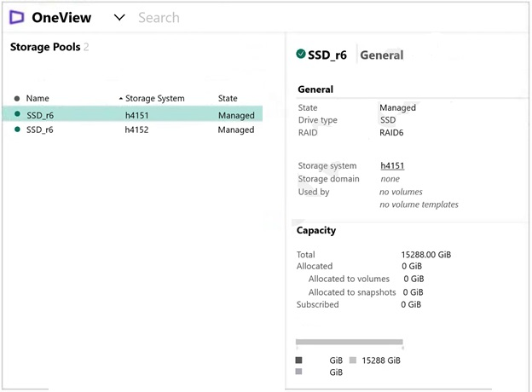The width and height of the screenshot is (532, 392).
Task: Sort the list by State column
Action: (228, 99)
